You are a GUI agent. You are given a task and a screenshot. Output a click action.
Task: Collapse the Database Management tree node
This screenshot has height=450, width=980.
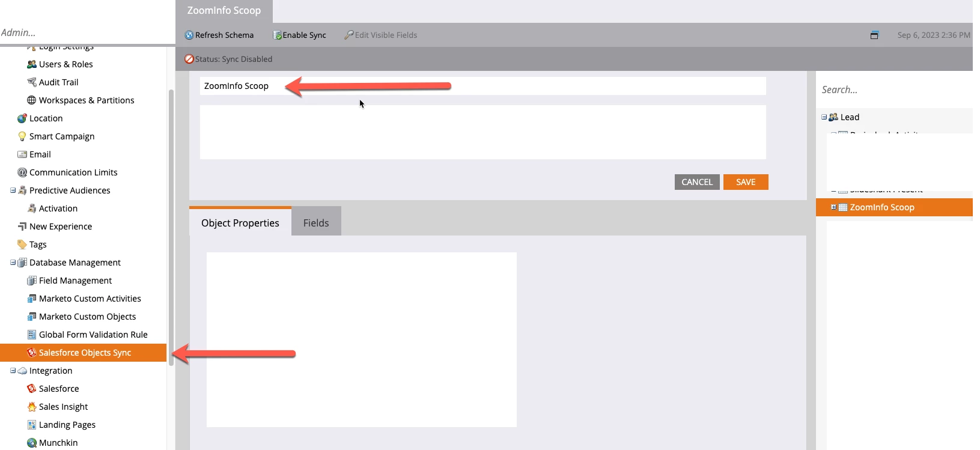(13, 263)
